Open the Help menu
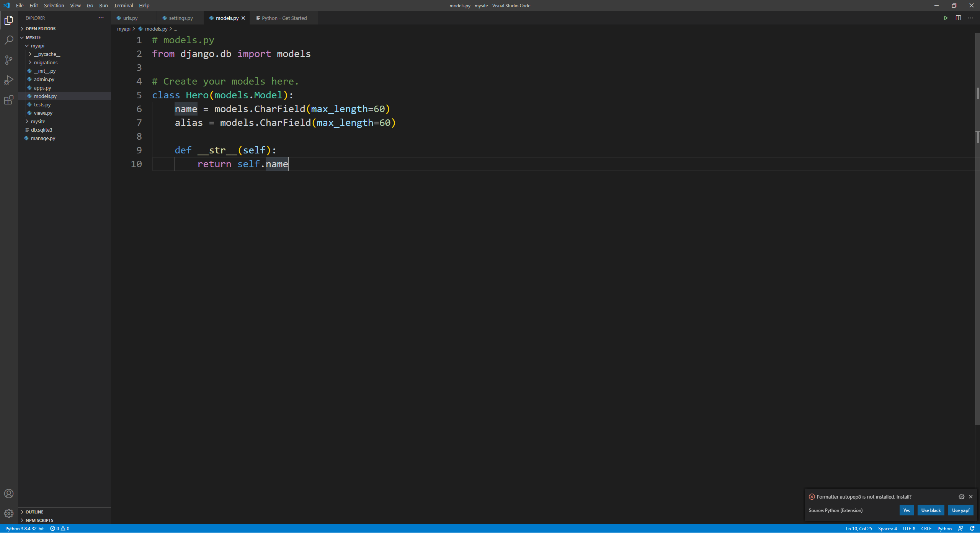This screenshot has width=980, height=533. coord(144,5)
